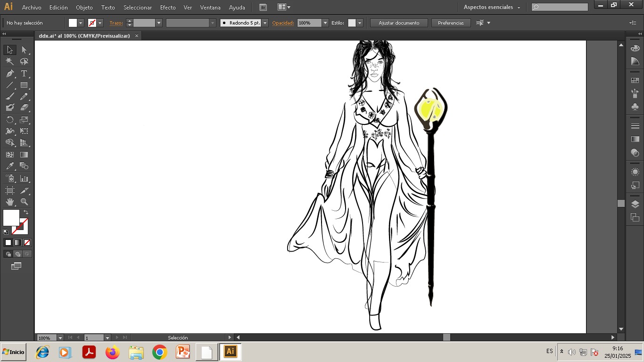
Task: Open the Transparency panel
Action: coord(635,153)
